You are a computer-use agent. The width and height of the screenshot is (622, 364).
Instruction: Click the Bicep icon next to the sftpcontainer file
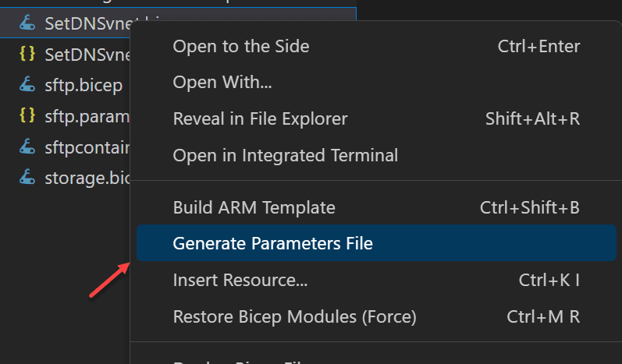coord(27,147)
